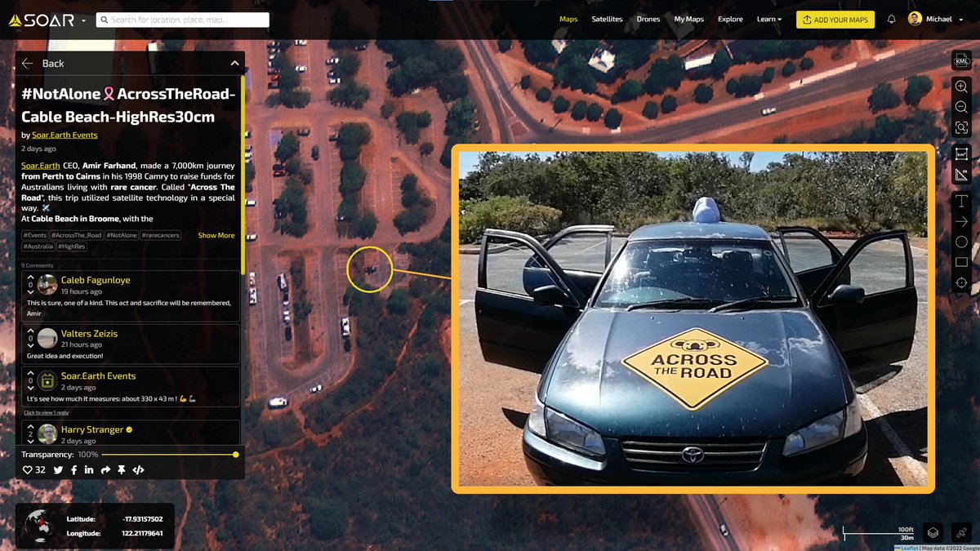Viewport: 980px width, 551px height.
Task: Downvote Valters Zeizis's comment
Action: pyautogui.click(x=30, y=344)
